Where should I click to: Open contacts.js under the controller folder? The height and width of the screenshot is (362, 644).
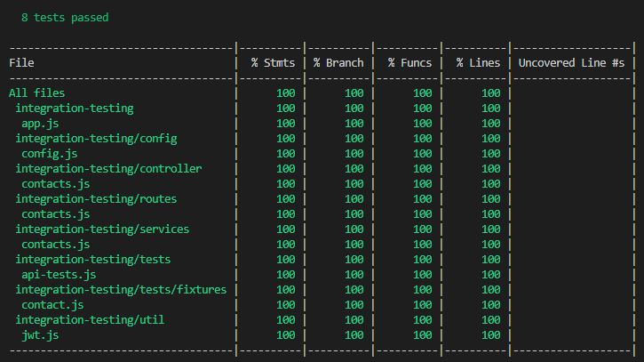tap(55, 183)
